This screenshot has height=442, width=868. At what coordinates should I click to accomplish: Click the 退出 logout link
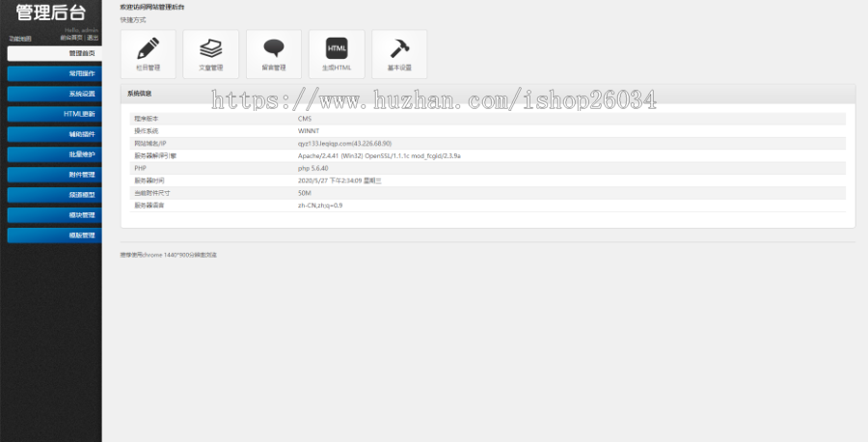point(93,38)
